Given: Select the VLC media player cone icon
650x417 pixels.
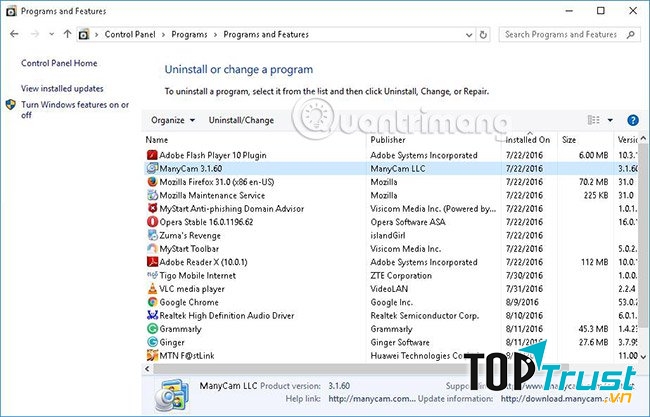Looking at the screenshot, I should tap(152, 288).
